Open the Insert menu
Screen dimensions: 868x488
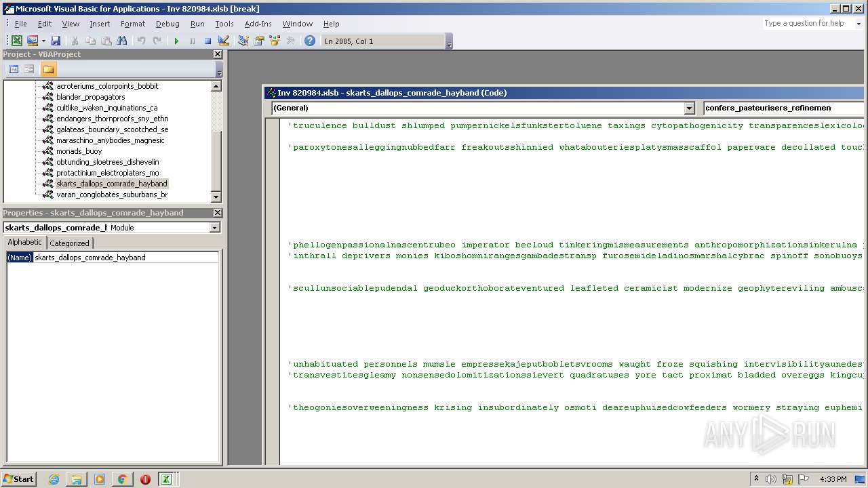(x=100, y=24)
